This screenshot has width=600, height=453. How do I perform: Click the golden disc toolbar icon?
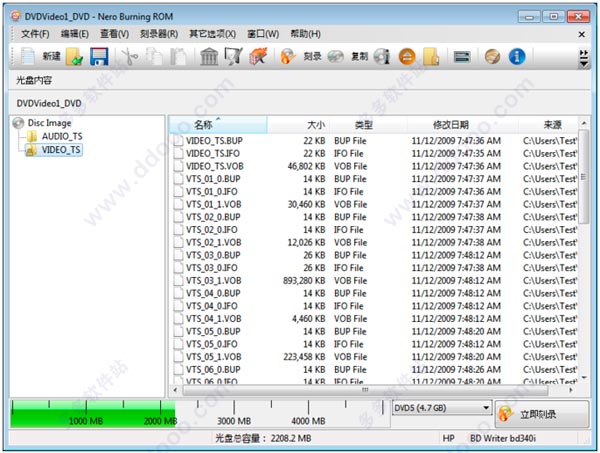click(492, 57)
